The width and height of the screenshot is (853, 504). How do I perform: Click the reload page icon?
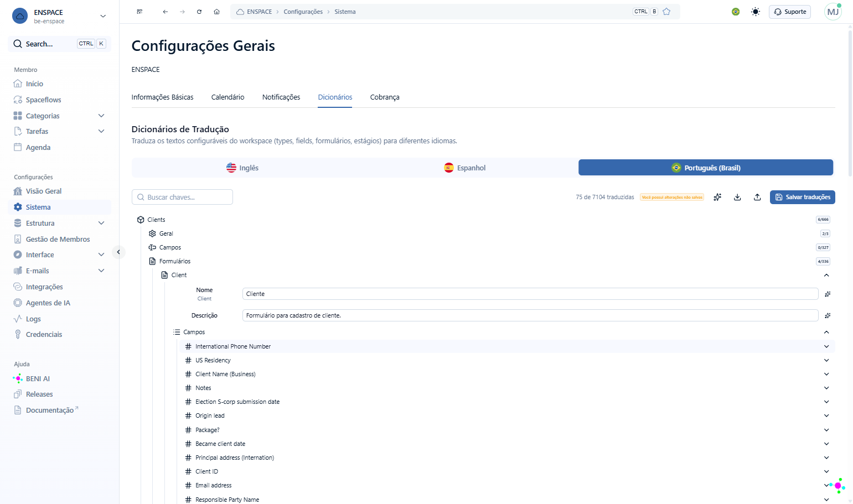[199, 12]
